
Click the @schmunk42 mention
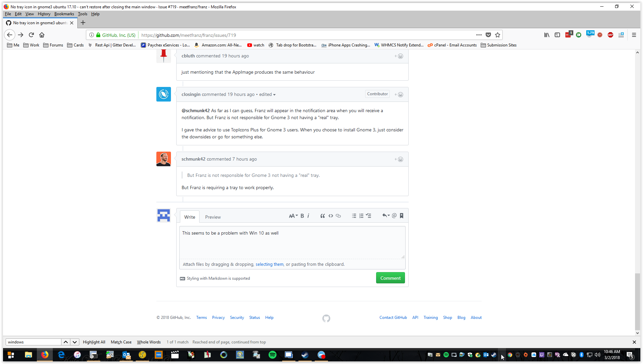(196, 111)
